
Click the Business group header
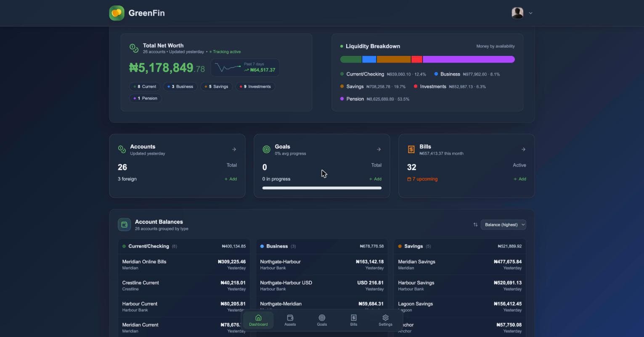coord(322,246)
